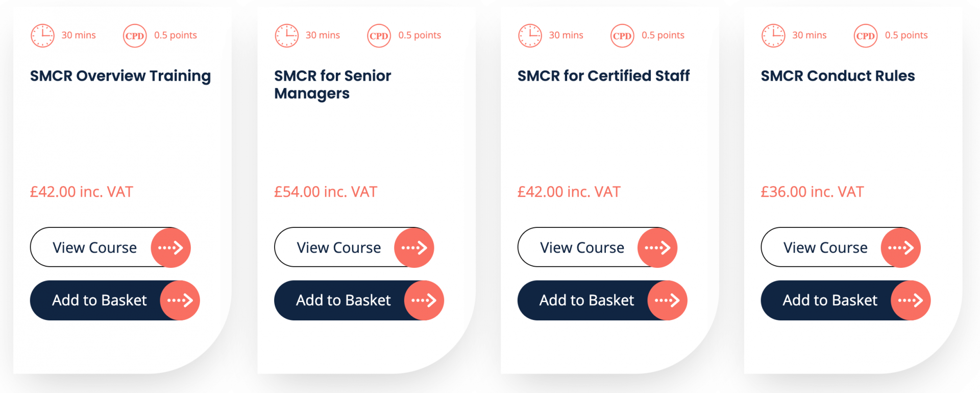Click CPD badge on SMCR Conduct Rules card
Screen dimensions: 980x393
pyautogui.click(x=866, y=36)
